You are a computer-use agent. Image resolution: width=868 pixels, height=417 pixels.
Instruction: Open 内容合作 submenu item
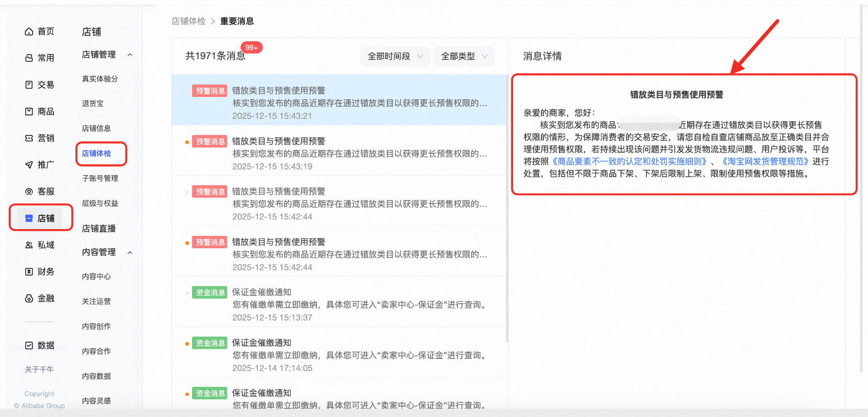[96, 351]
